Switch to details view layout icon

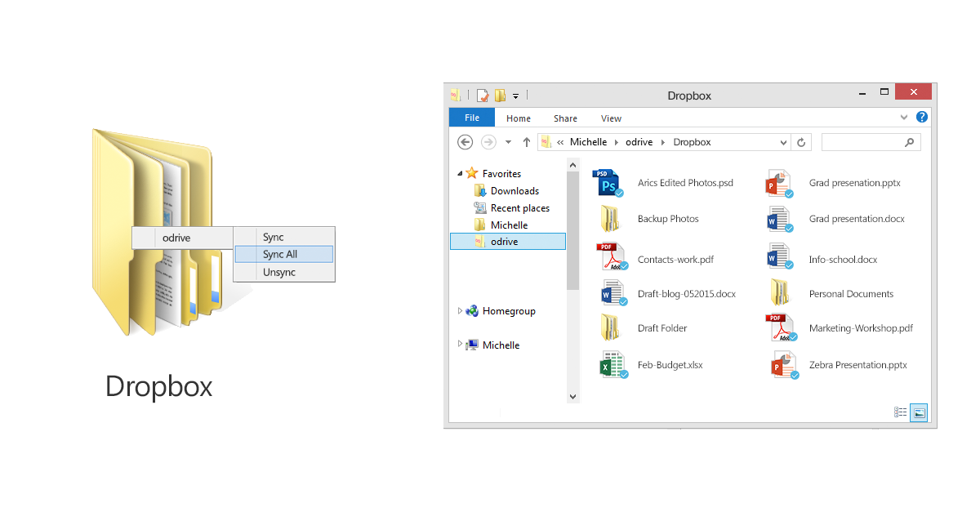coord(901,412)
